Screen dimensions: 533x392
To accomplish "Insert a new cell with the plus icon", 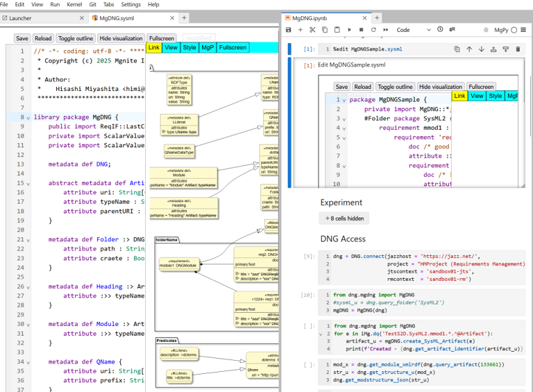I will click(x=301, y=30).
